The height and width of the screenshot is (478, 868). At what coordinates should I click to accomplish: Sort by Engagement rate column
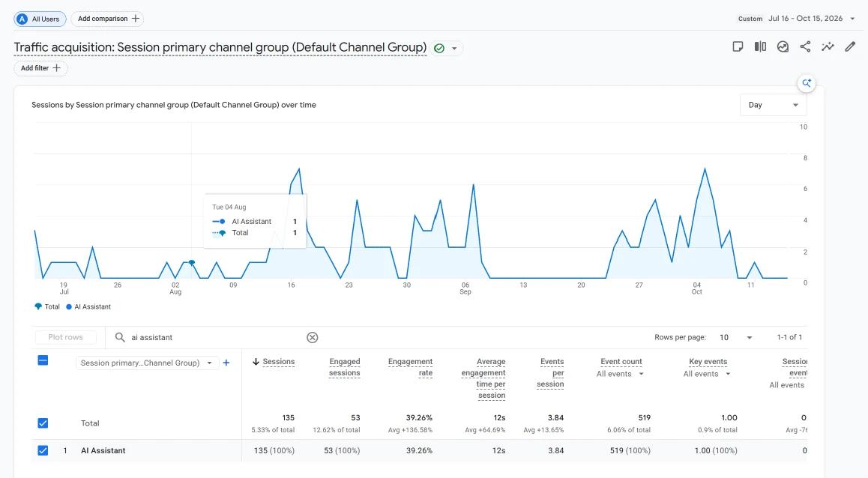coord(410,367)
